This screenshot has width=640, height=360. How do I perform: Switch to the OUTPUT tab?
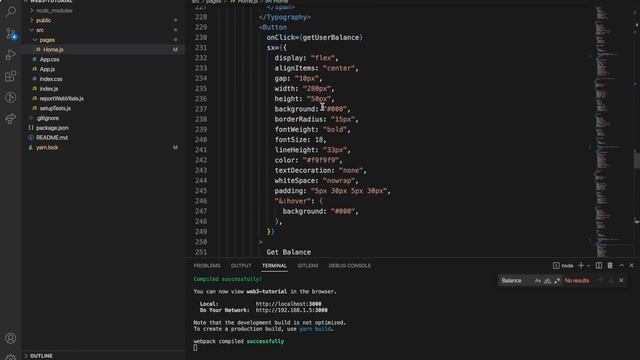click(241, 266)
